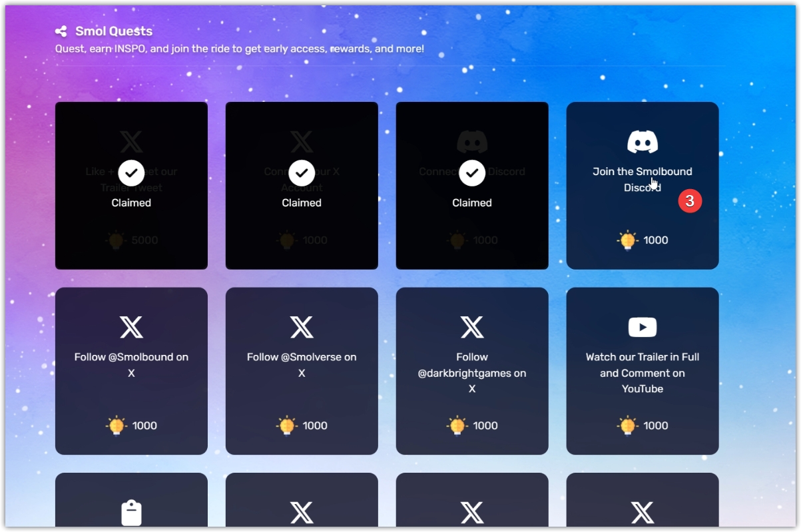Click the checkmark on Connect Discord claimed card

pos(472,173)
